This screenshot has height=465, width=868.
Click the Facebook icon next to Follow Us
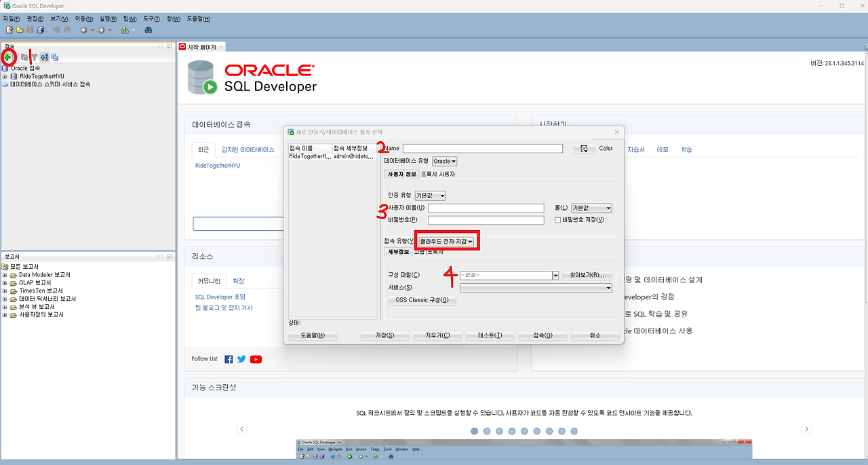[229, 359]
